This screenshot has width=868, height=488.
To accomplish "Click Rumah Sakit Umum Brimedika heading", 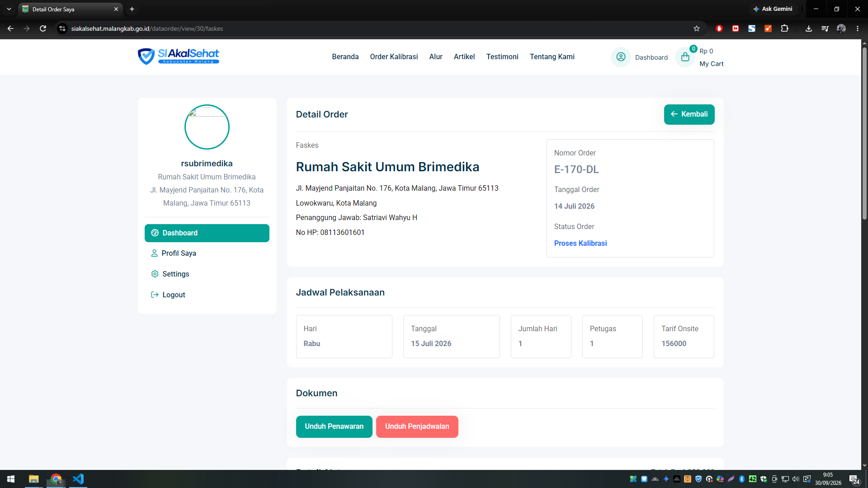I will 387,167.
